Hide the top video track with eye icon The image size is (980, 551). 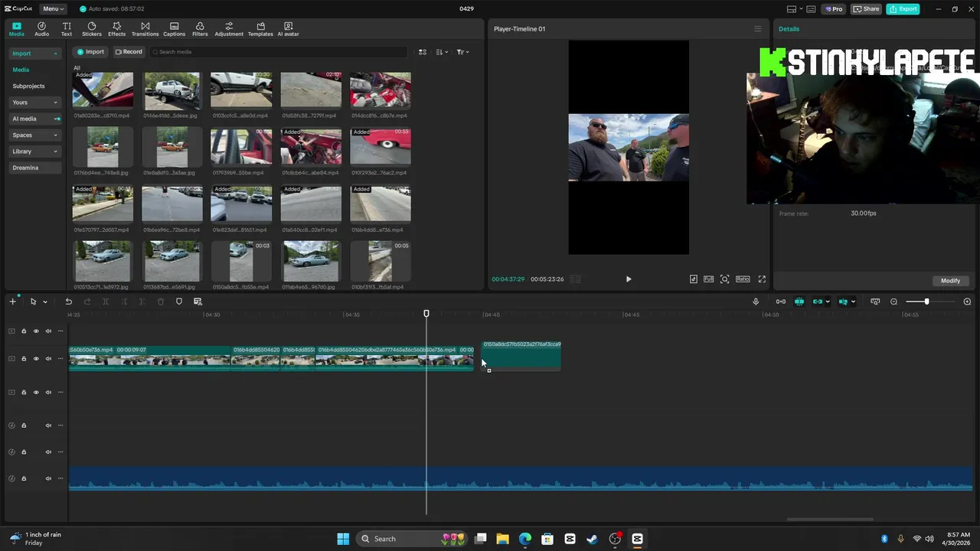click(36, 331)
